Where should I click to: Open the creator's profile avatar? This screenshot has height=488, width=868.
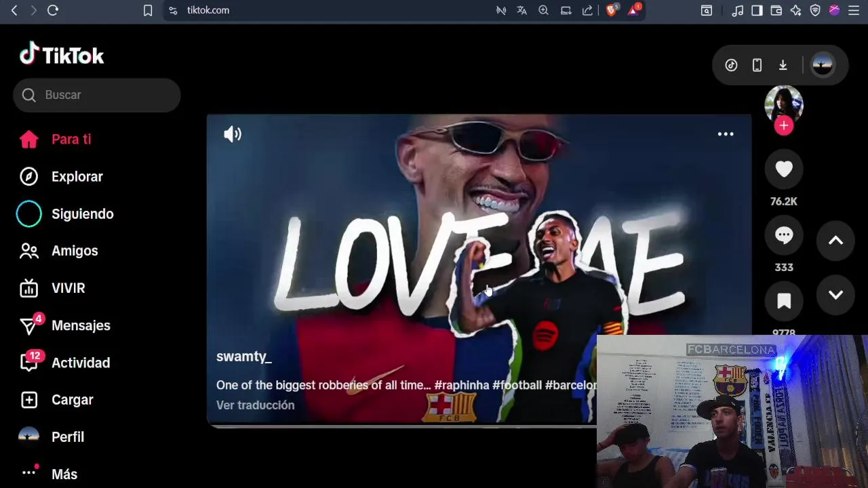pos(784,104)
